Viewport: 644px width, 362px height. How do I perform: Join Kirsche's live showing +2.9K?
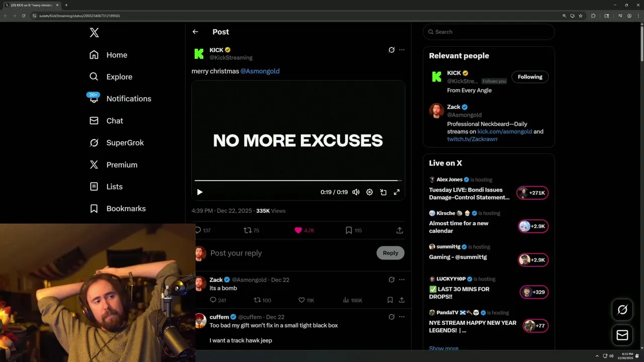(x=533, y=226)
